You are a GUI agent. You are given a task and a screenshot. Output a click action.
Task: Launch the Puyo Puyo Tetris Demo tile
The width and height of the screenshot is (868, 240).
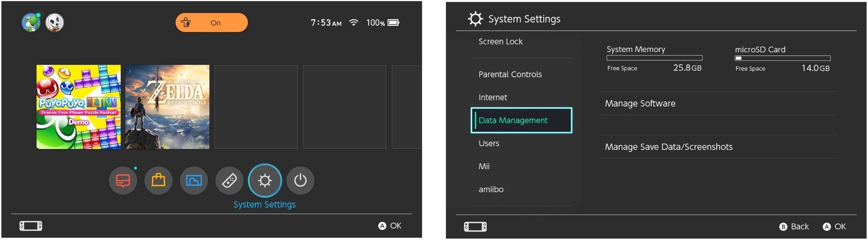pyautogui.click(x=78, y=107)
